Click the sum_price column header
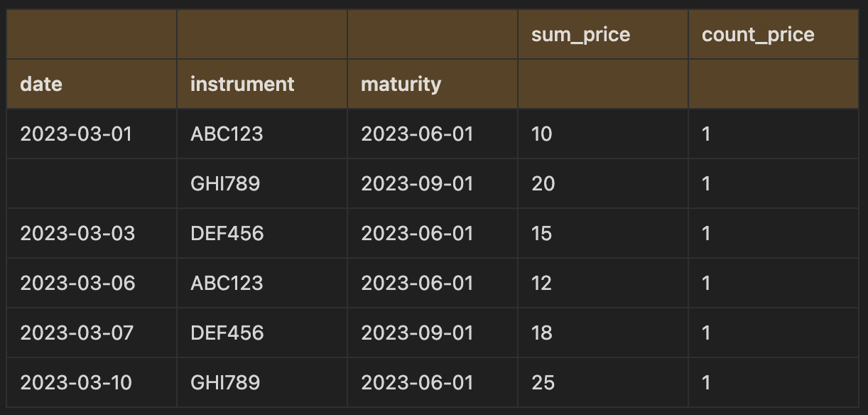Screen dimensions: 868x415 (602, 34)
